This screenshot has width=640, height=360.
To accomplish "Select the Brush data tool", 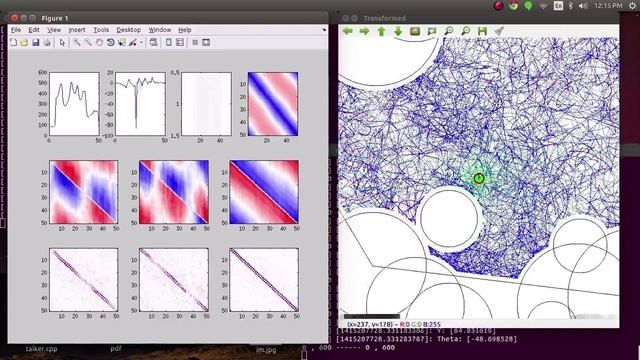I will coord(133,42).
